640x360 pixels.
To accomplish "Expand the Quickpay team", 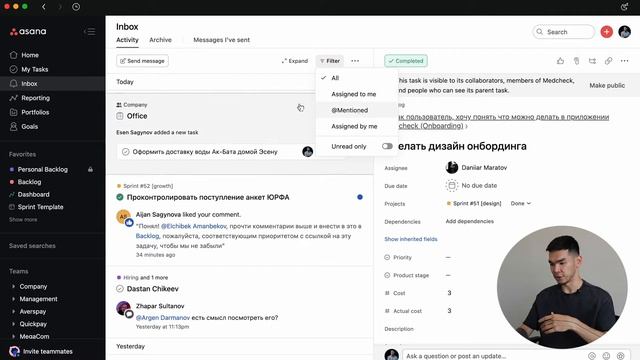I will [13, 324].
